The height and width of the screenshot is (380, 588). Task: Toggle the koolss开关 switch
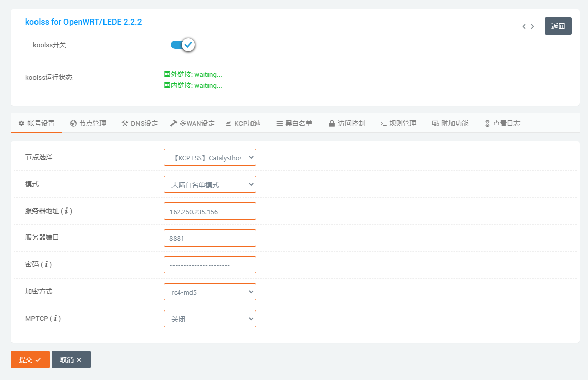(183, 45)
